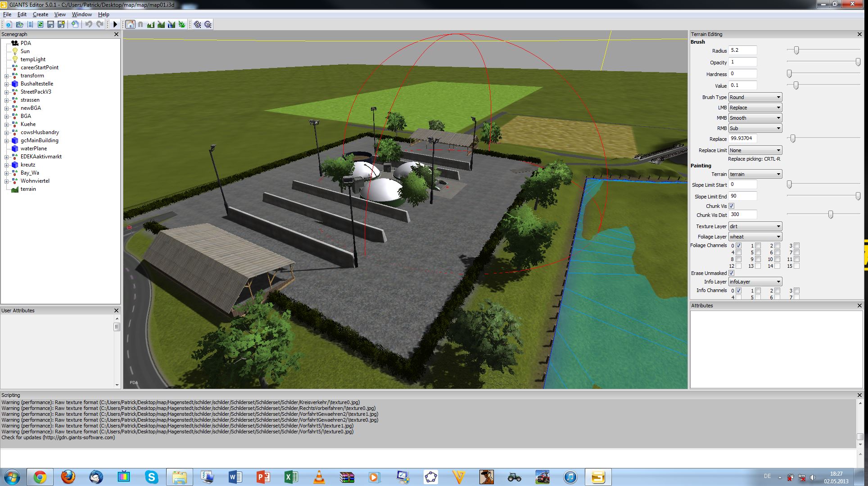This screenshot has height=486, width=868.
Task: Select careerStartPoint in Scenegraph
Action: [39, 67]
